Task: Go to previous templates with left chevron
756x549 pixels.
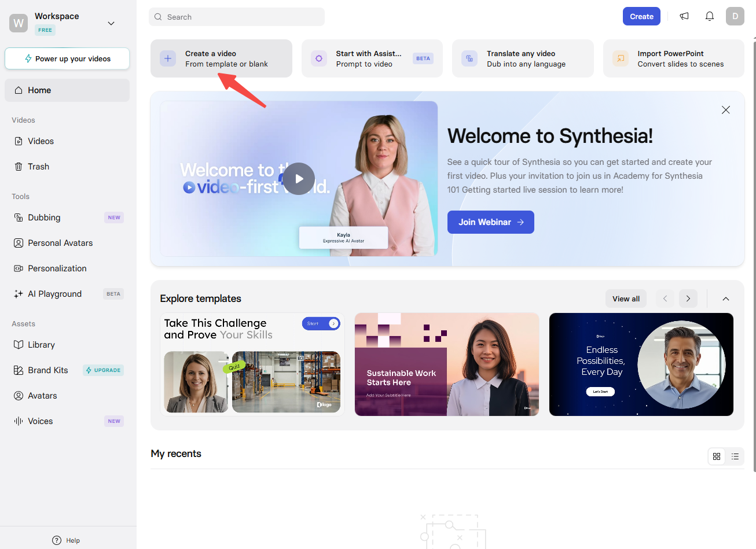Action: pyautogui.click(x=665, y=299)
